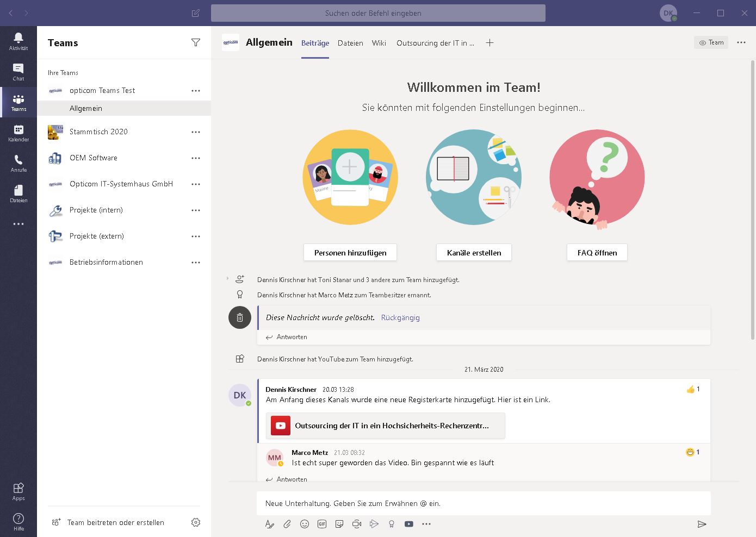756x537 pixels.
Task: Open Anrufe phone icon in sidebar
Action: (x=18, y=163)
